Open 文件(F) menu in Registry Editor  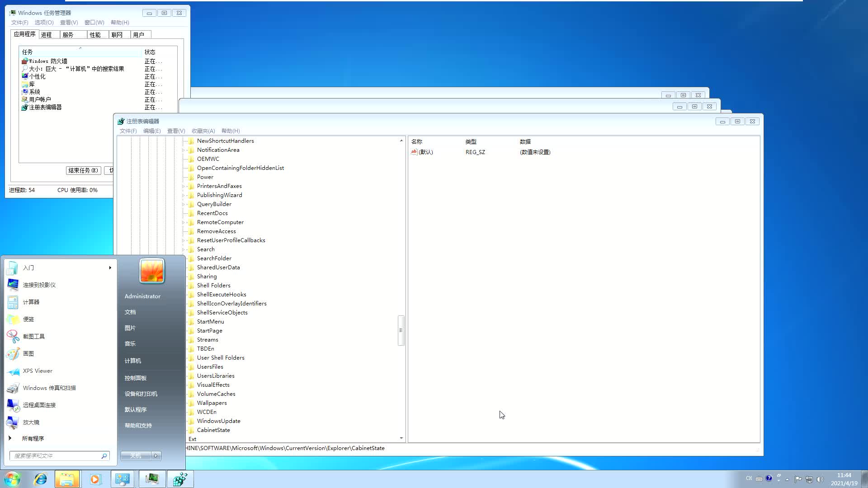128,131
